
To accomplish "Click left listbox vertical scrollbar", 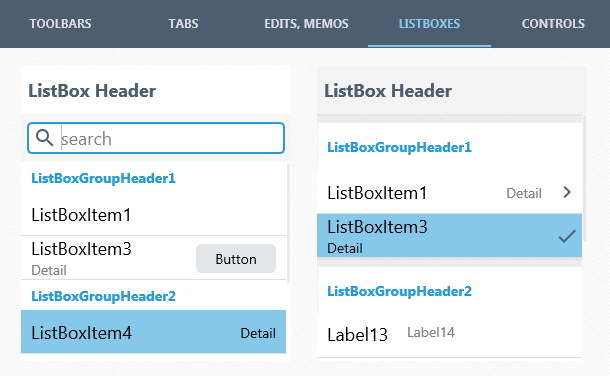I will point(288,222).
